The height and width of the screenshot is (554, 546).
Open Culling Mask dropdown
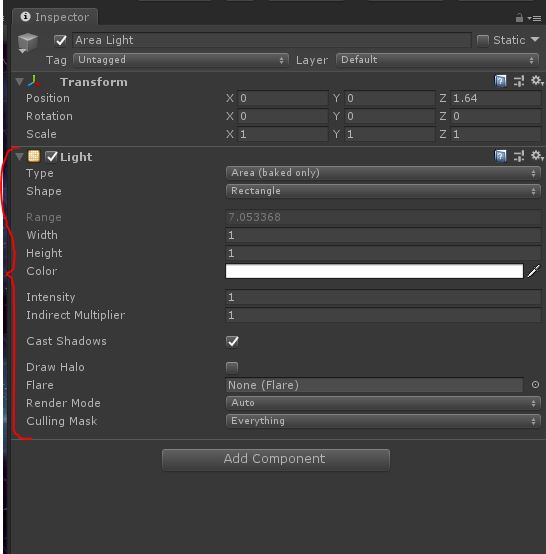coord(383,421)
